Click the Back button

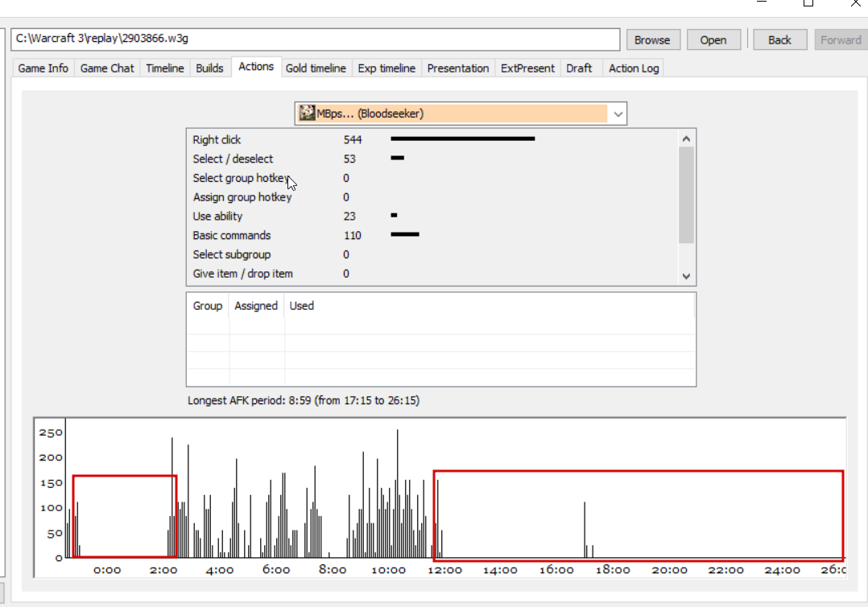coord(779,39)
